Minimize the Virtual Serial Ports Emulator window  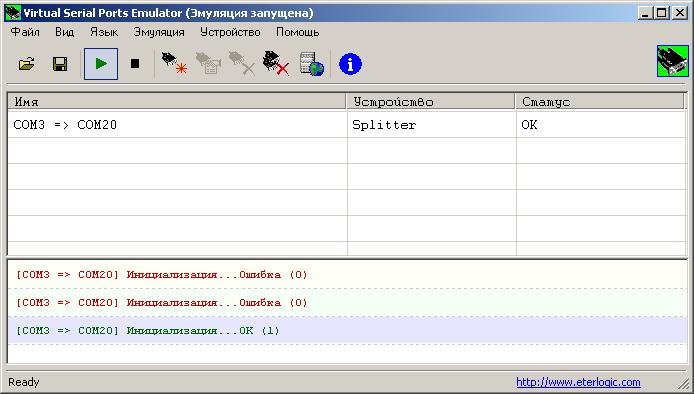pyautogui.click(x=645, y=13)
